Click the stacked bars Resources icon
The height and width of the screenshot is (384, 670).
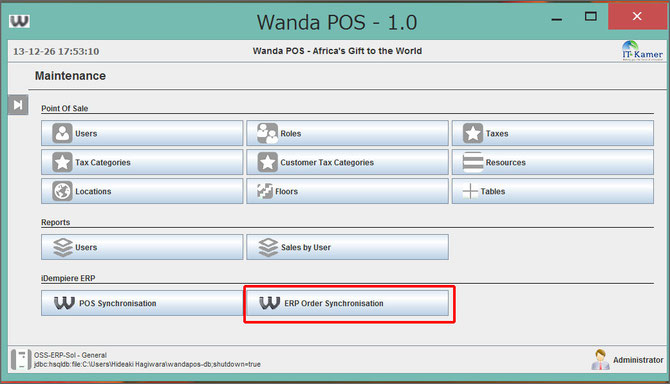(473, 162)
